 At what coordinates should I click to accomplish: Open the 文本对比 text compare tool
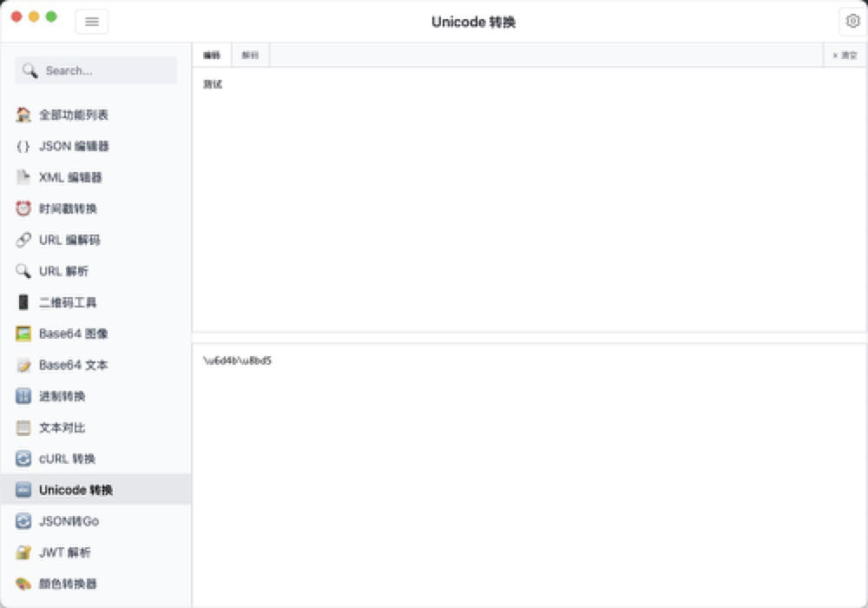tap(68, 427)
